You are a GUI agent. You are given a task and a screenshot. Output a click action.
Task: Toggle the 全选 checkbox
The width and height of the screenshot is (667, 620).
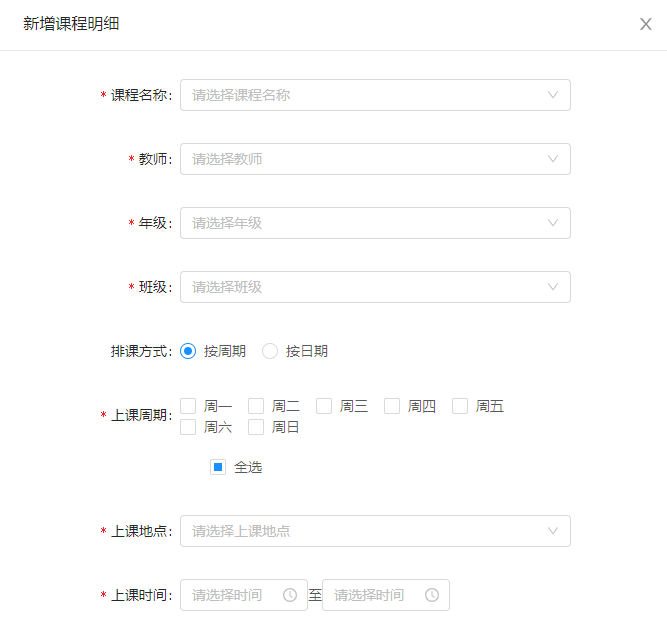coord(218,467)
